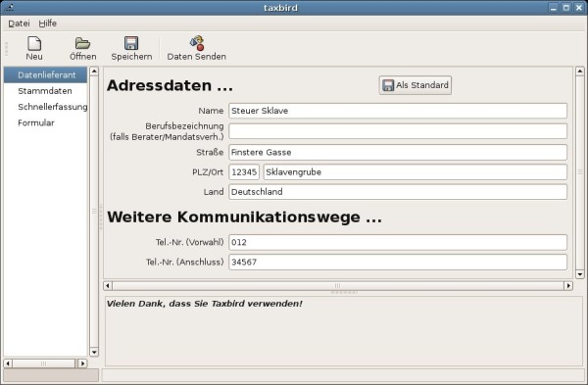Click the Ort field showing Sklavengrube

[416, 172]
